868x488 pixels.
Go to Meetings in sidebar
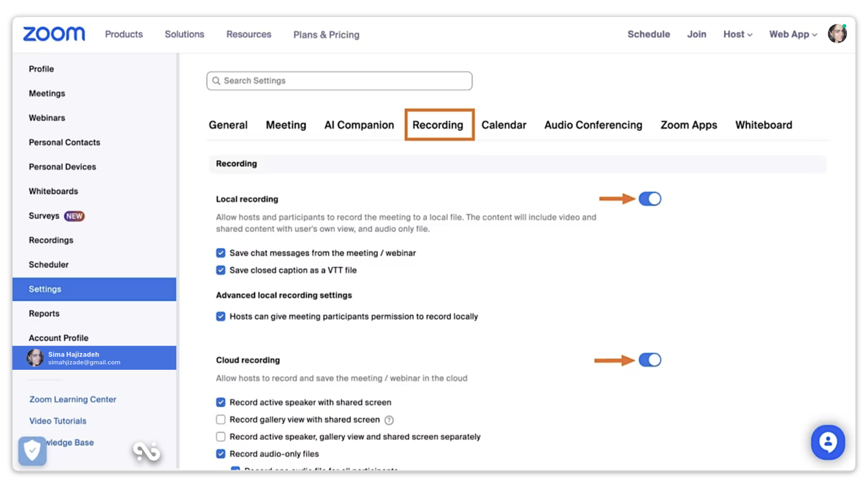(47, 93)
